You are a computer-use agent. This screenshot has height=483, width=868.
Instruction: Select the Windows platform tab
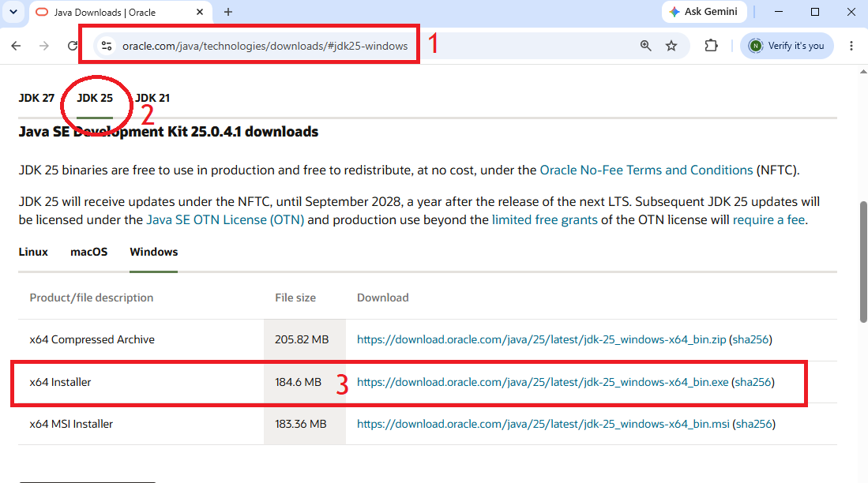[154, 252]
